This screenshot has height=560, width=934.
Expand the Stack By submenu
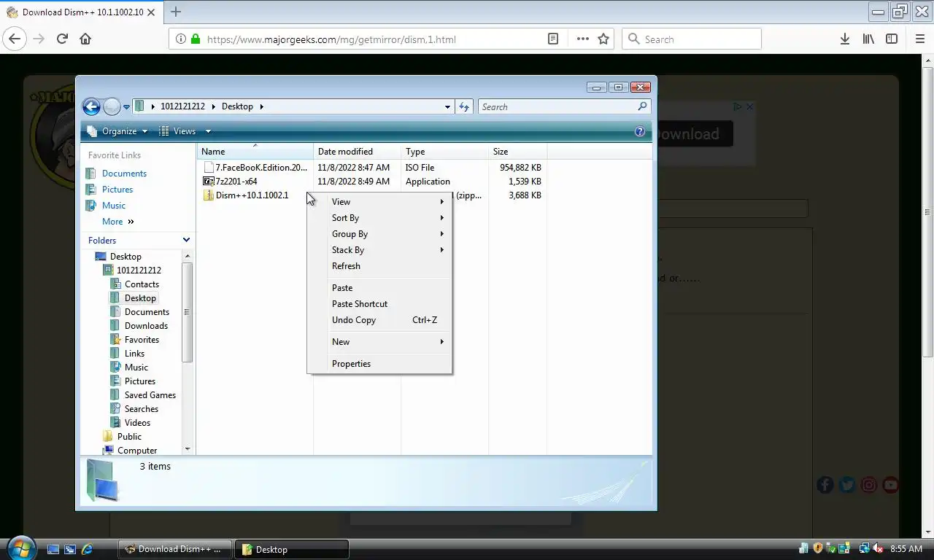[379, 250]
